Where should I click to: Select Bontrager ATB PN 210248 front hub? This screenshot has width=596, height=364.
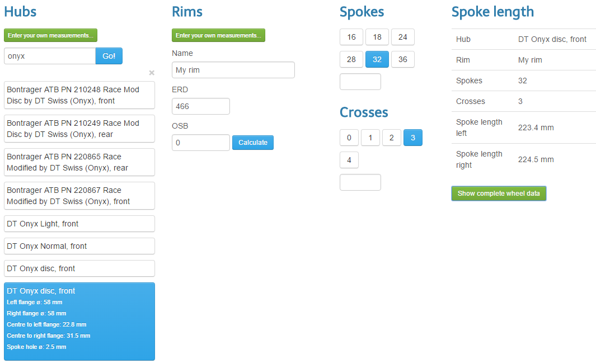pos(79,95)
